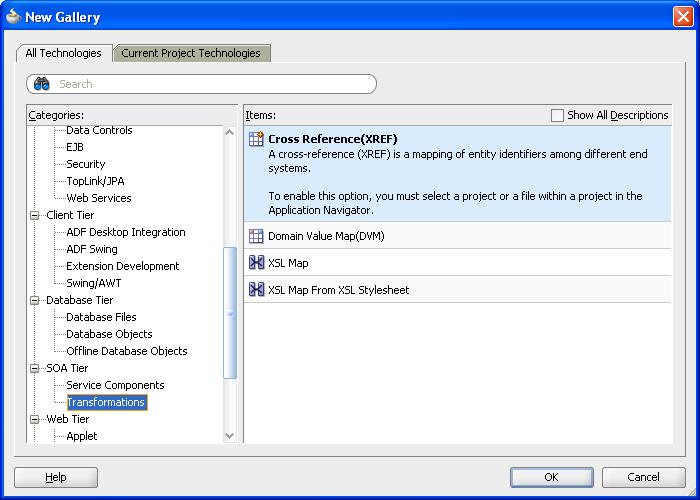
Task: Select Database Objects category
Action: tap(109, 334)
